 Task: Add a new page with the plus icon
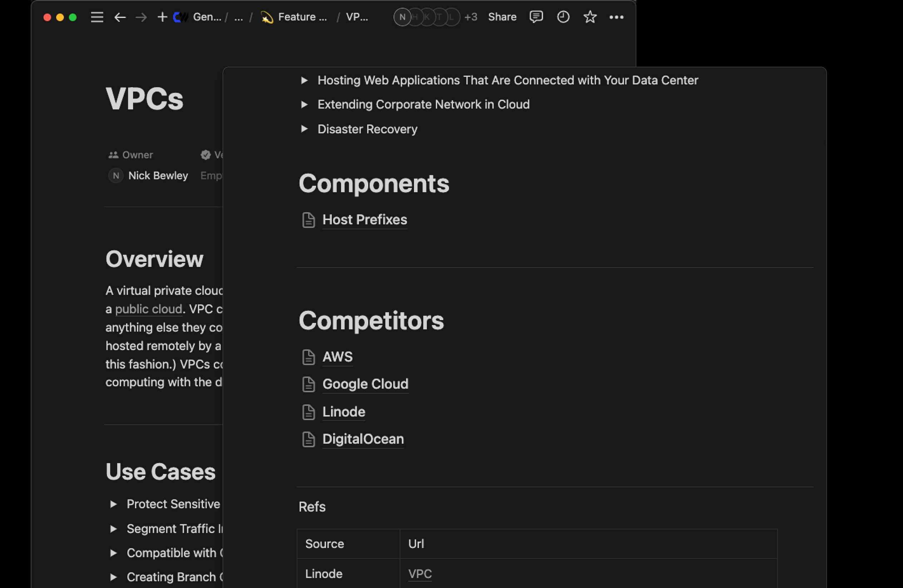tap(162, 17)
